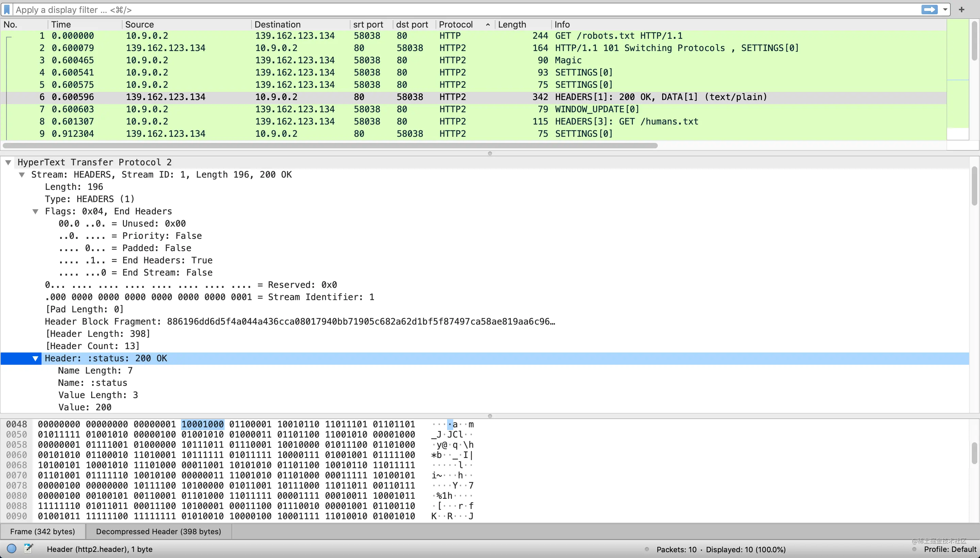Viewport: 980px width, 558px height.
Task: Select the Header Block Fragment line
Action: pos(300,322)
